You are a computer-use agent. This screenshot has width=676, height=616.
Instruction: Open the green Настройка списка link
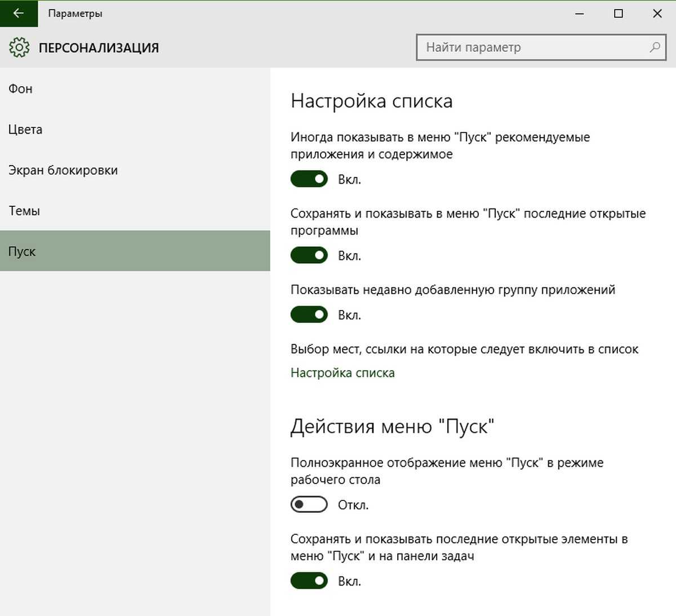point(343,373)
